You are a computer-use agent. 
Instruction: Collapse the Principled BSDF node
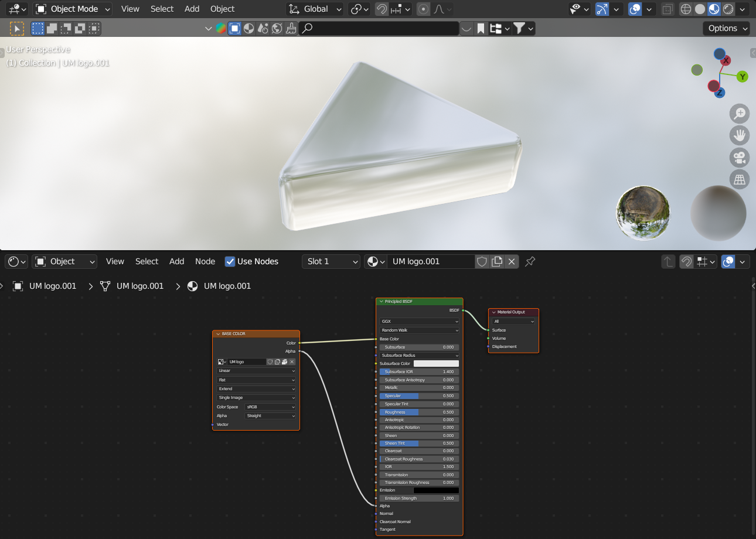(x=382, y=302)
